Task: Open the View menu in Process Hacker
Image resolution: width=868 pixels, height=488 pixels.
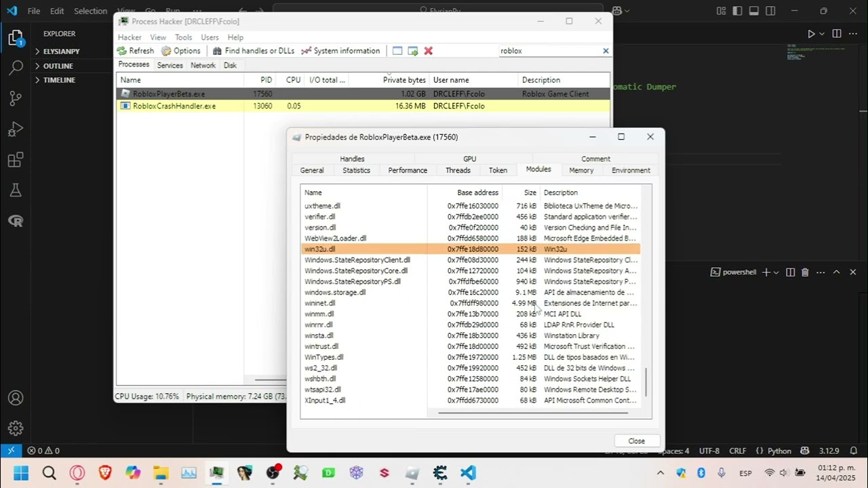Action: click(x=158, y=37)
